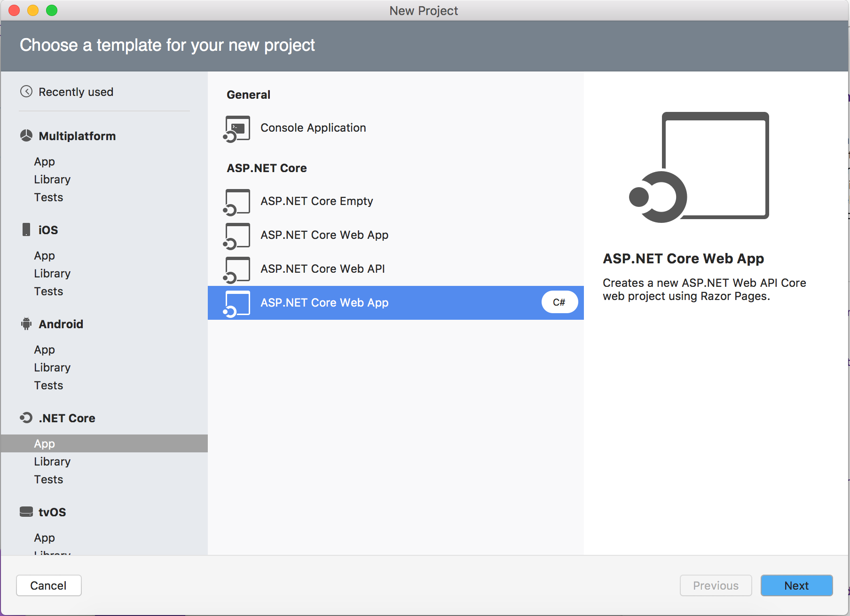The height and width of the screenshot is (616, 850).
Task: Click the Cancel button
Action: point(49,585)
